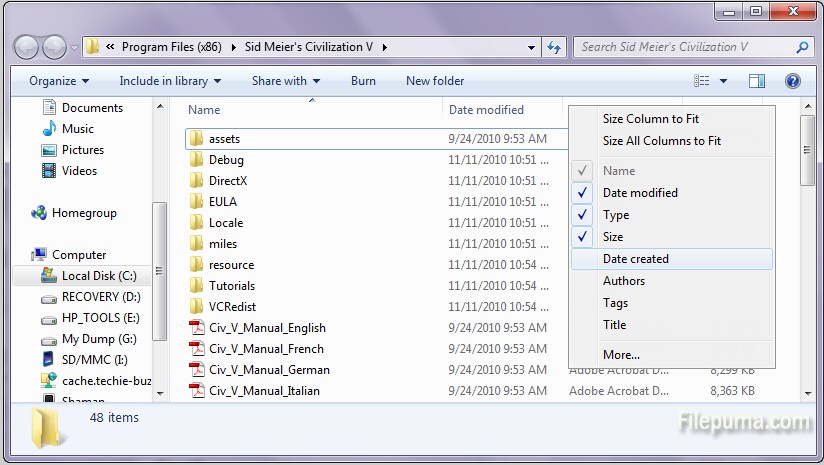Toggle the preview pane icon
The image size is (824, 465).
pos(757,81)
